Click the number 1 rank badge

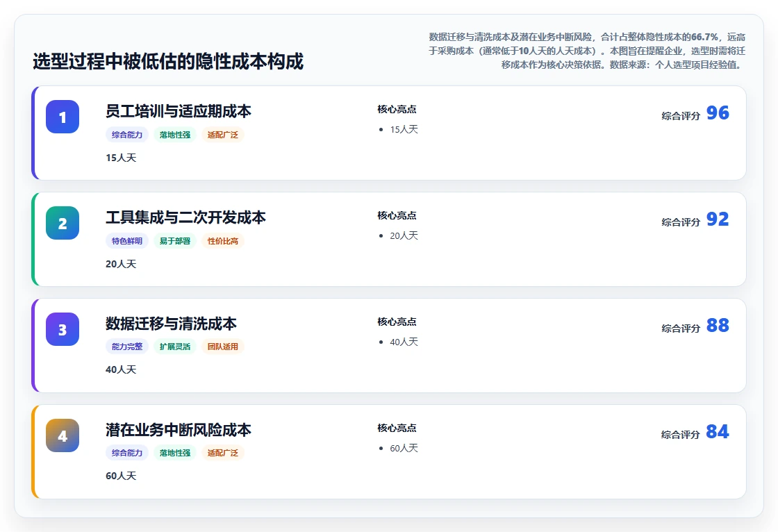click(x=63, y=117)
